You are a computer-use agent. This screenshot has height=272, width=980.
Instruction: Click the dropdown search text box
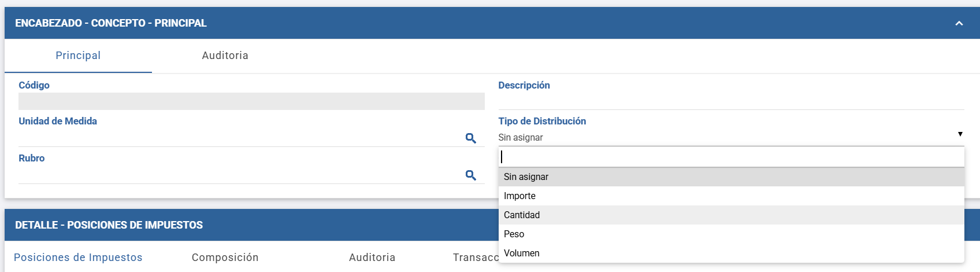coord(732,157)
